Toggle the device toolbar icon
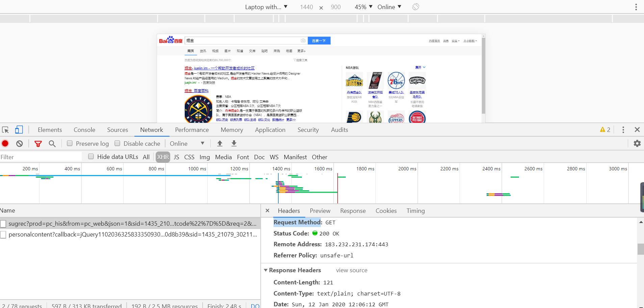This screenshot has height=308, width=644. pyautogui.click(x=19, y=130)
